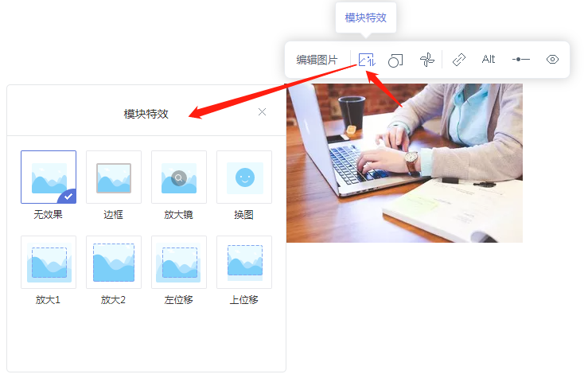The height and width of the screenshot is (378, 588).
Task: Click the laptop typing photo
Action: (x=404, y=163)
